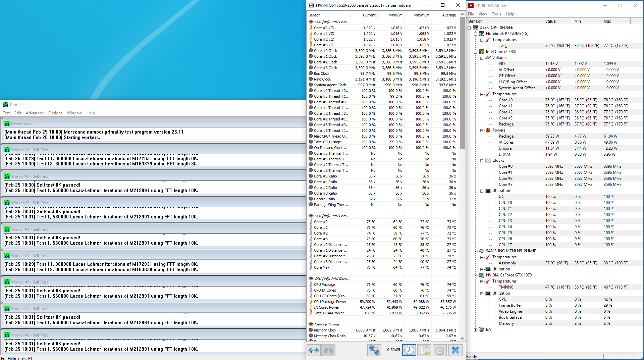644x360 pixels.
Task: Open HWiNFO remote network sensors button
Action: point(374,350)
